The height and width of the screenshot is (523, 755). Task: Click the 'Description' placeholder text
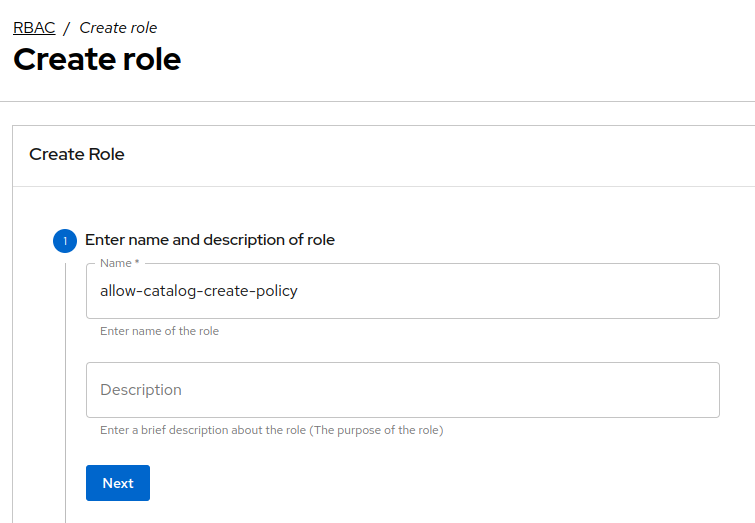(x=141, y=390)
